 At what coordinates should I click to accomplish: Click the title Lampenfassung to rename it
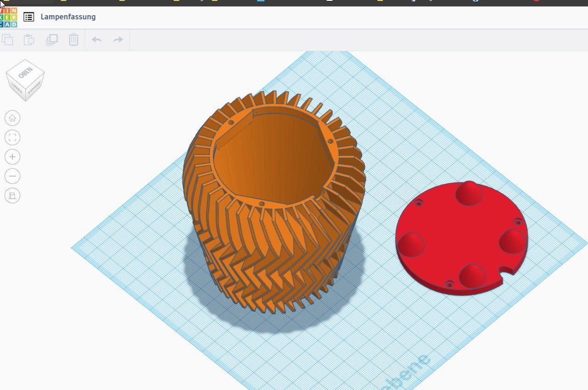point(68,17)
